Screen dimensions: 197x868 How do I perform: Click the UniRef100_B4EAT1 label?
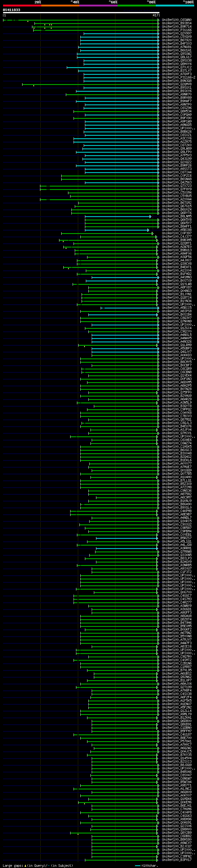(176, 267)
